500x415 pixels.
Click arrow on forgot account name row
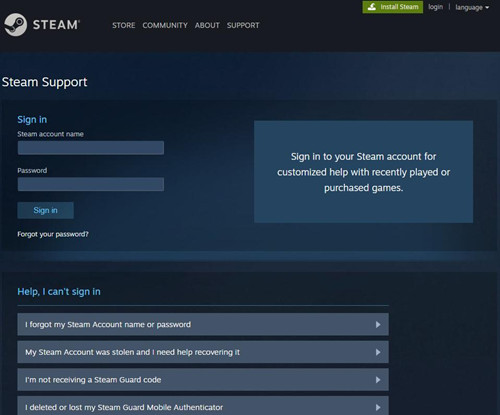(x=378, y=325)
